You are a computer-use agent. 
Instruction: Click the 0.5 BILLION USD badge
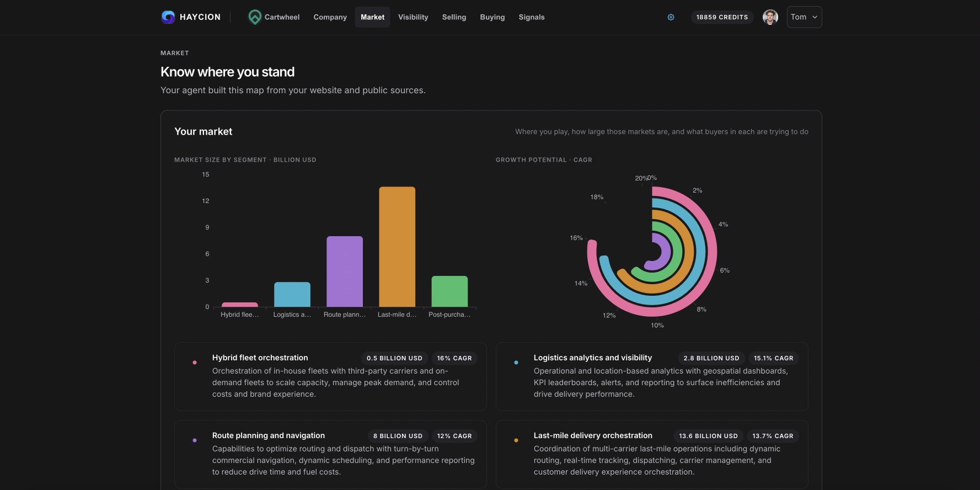[394, 358]
